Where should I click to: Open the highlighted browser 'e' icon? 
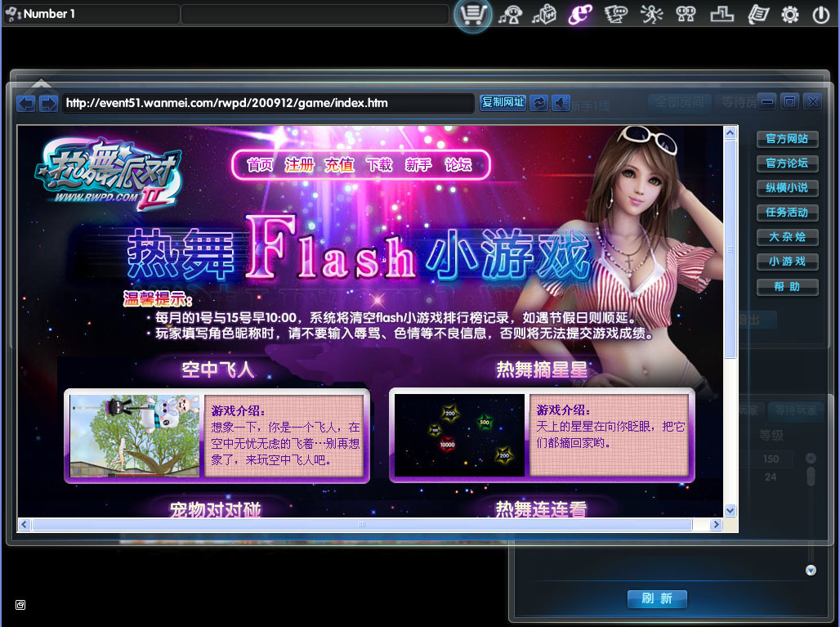coord(581,15)
